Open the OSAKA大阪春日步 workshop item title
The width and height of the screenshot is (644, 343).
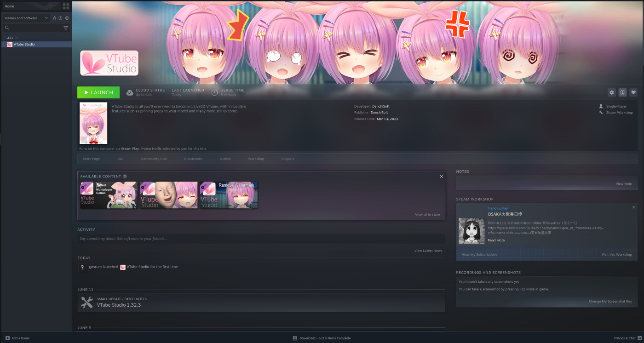[x=505, y=214]
